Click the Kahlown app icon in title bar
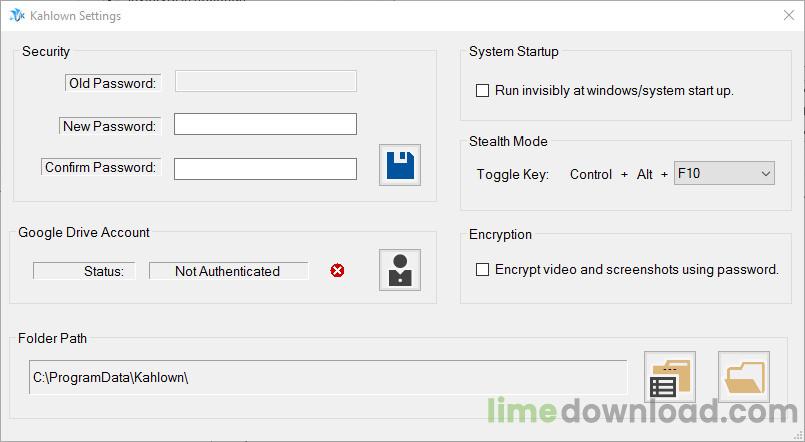This screenshot has width=805, height=442. [x=16, y=16]
